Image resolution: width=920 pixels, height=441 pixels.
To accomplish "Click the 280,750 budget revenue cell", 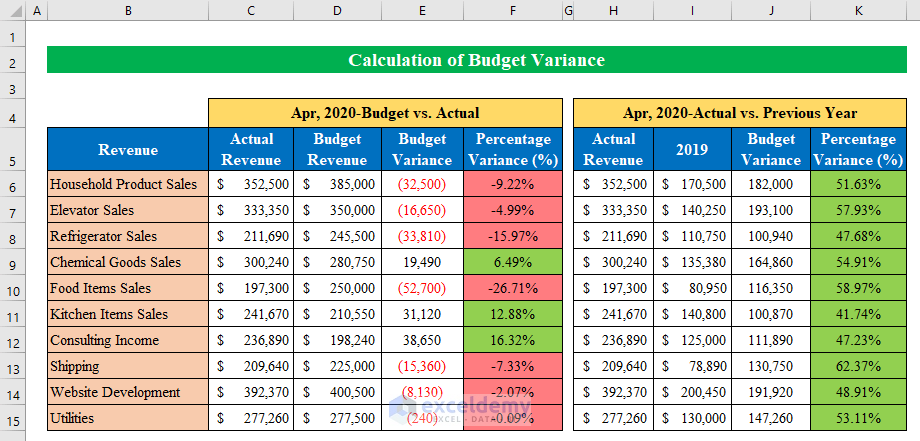I will point(337,262).
